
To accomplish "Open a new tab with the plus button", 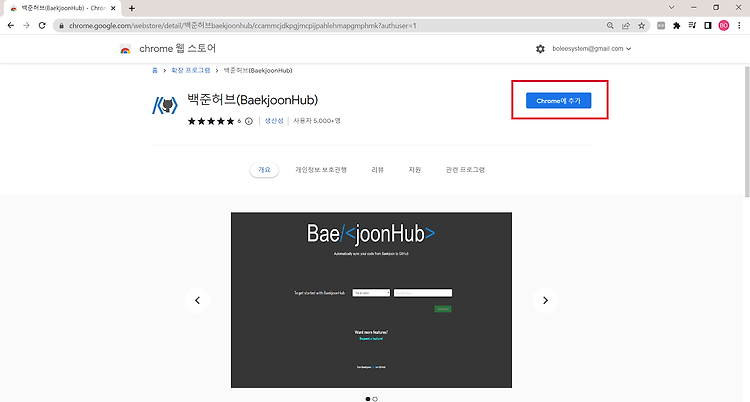I will pos(132,8).
